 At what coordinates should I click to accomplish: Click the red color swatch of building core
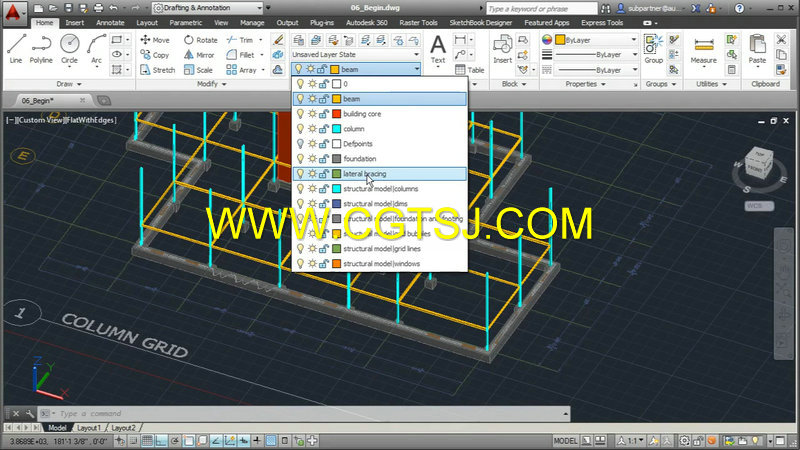337,114
